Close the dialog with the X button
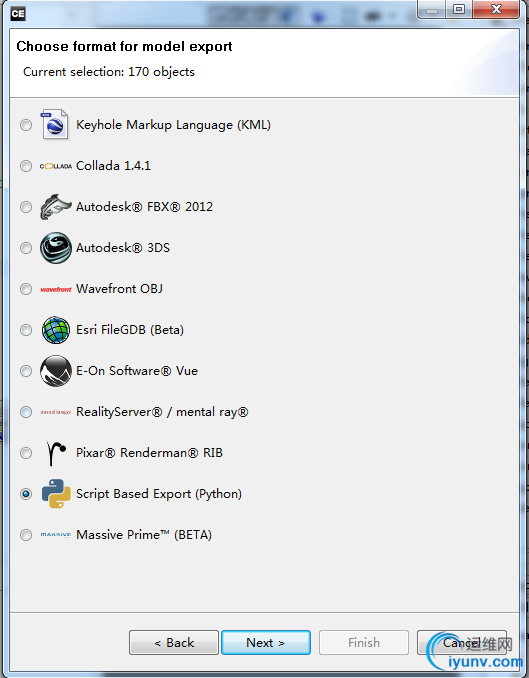 (496, 9)
